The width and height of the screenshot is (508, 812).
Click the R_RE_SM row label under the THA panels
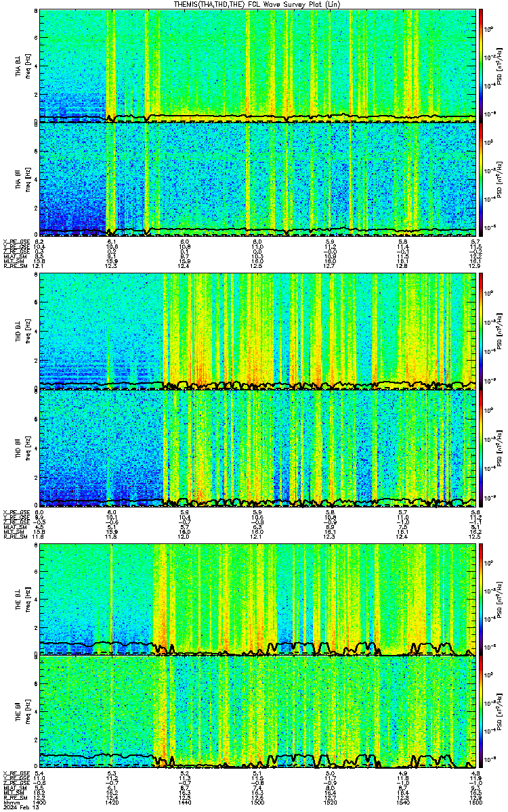point(14,266)
